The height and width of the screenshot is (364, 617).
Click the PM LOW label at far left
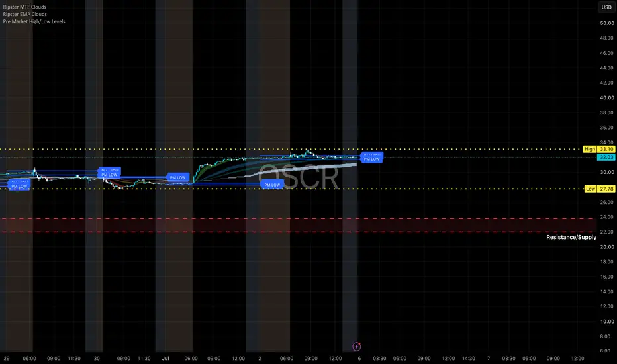click(x=19, y=187)
